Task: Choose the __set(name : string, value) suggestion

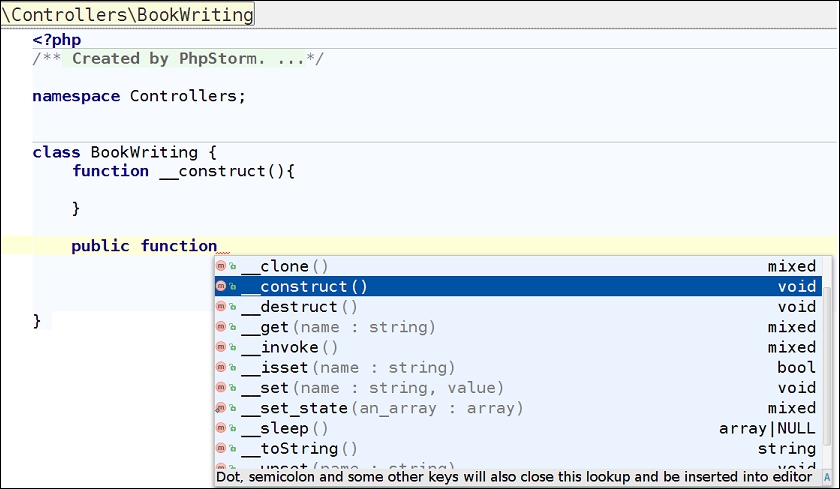Action: (x=372, y=388)
